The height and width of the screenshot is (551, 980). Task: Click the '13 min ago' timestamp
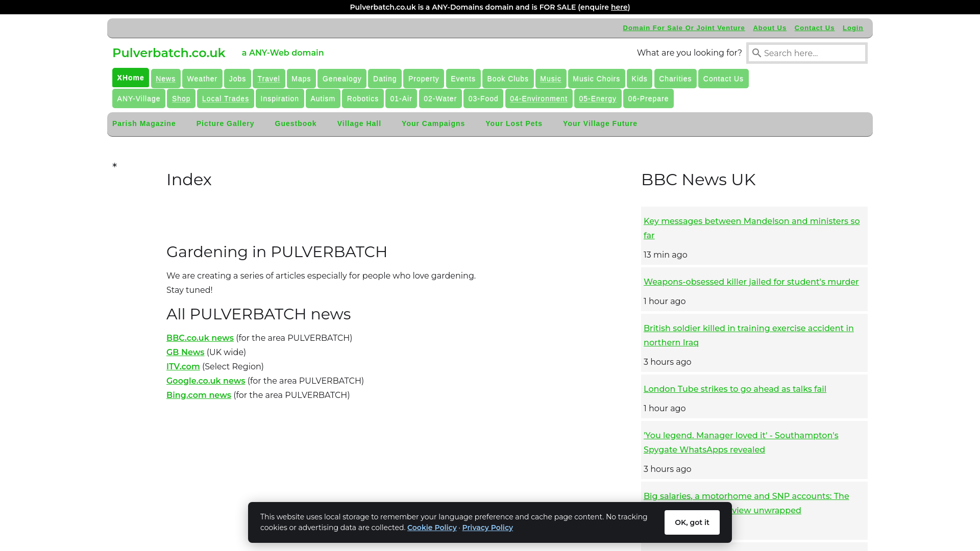point(665,255)
